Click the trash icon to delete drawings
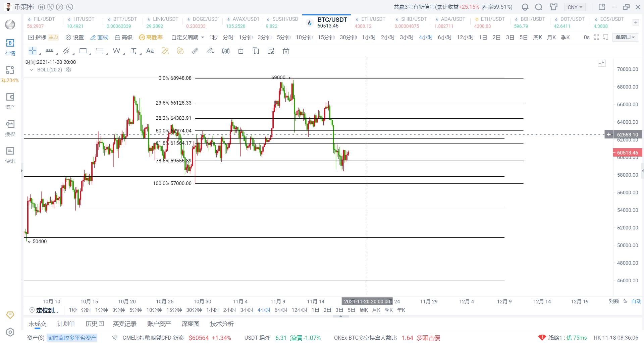Image resolution: width=644 pixels, height=345 pixels. pos(286,51)
